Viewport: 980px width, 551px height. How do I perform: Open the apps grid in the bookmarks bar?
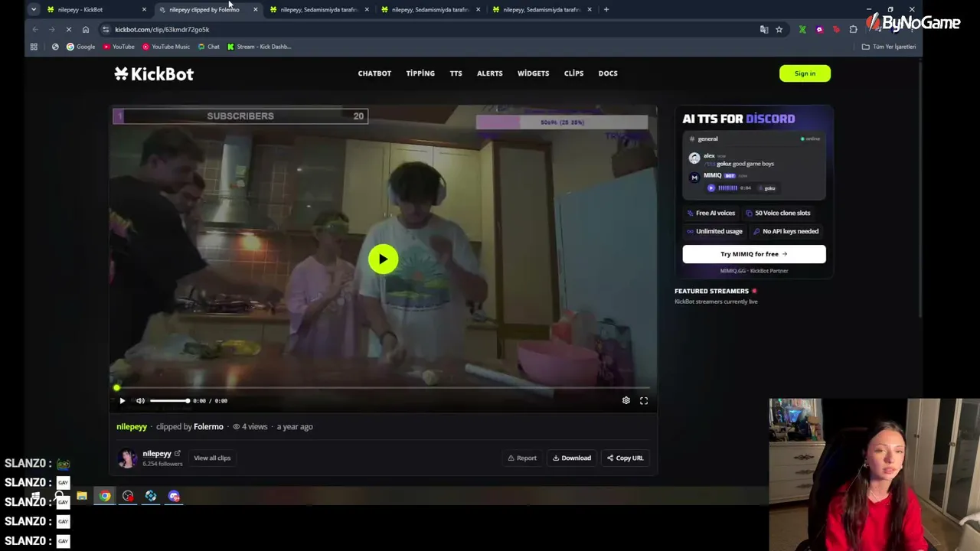pyautogui.click(x=34, y=47)
